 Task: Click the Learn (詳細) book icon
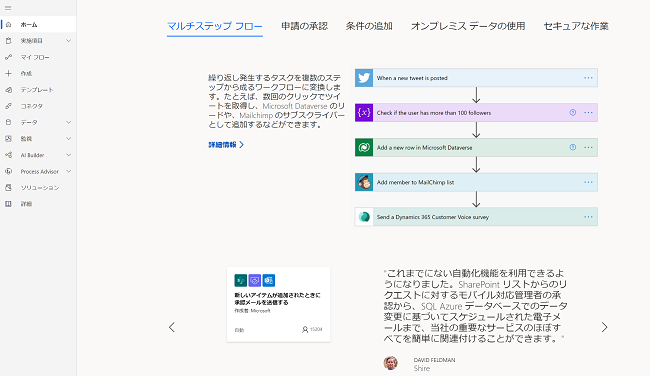click(x=8, y=204)
